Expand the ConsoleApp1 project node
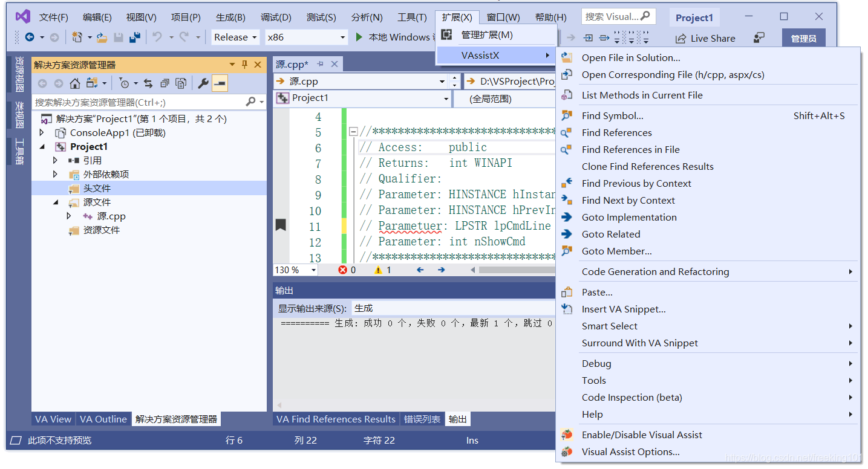This screenshot has height=469, width=868. tap(42, 133)
